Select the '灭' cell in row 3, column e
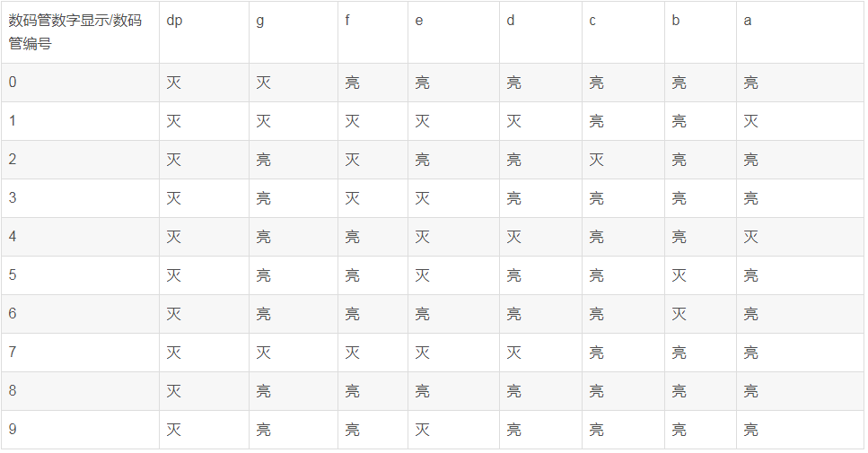Image resolution: width=868 pixels, height=453 pixels. pyautogui.click(x=423, y=198)
